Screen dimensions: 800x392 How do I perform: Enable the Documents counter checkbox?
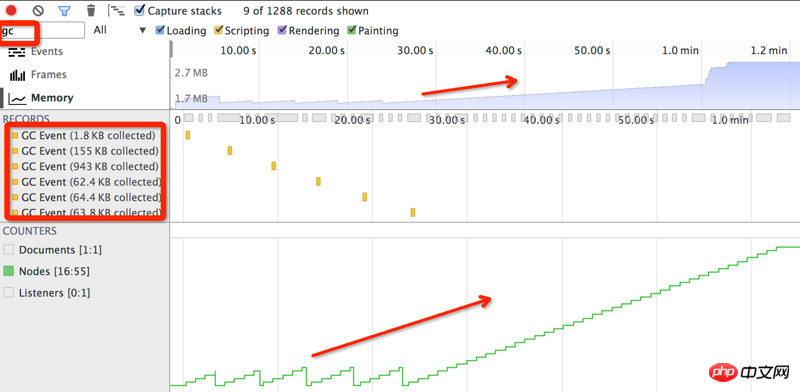click(x=9, y=250)
